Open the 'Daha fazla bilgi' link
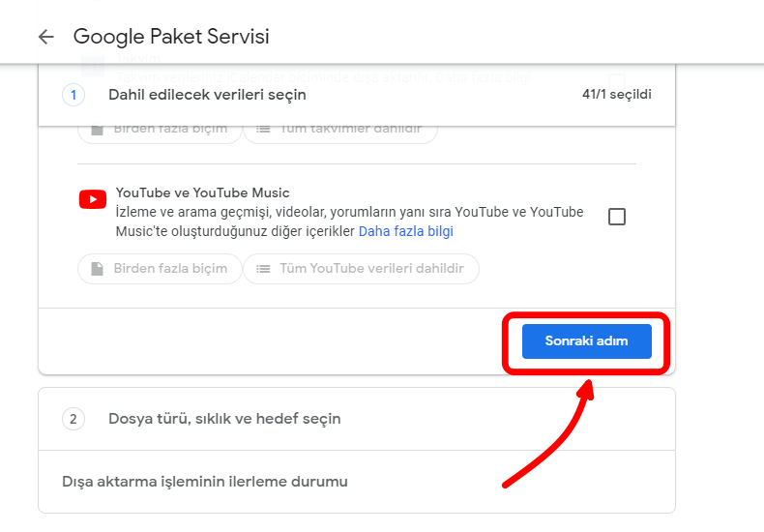The width and height of the screenshot is (764, 532). 405,231
